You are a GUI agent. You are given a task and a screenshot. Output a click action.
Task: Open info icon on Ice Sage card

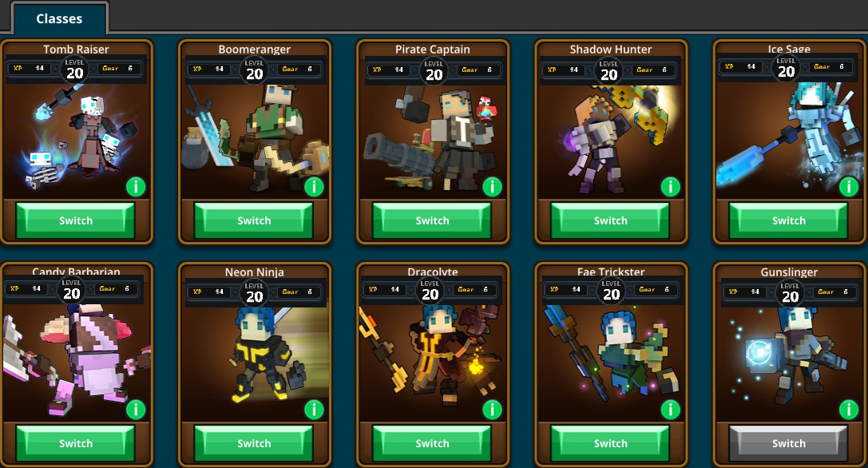click(849, 187)
